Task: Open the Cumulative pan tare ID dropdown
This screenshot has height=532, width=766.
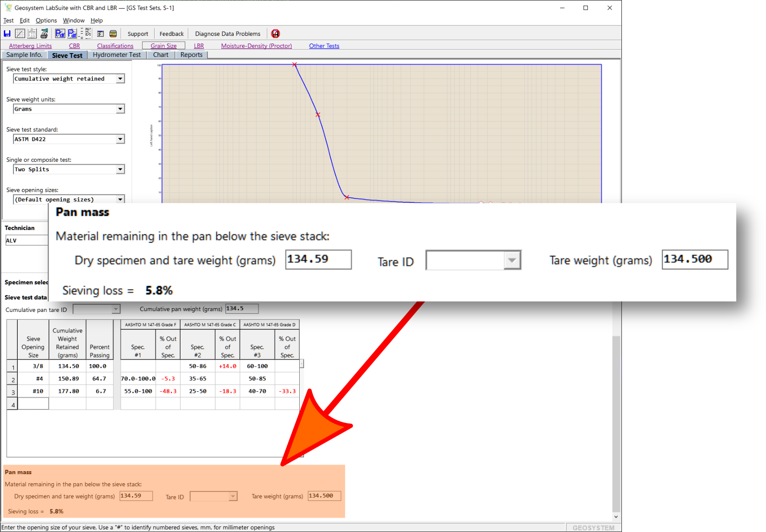Action: 115,310
